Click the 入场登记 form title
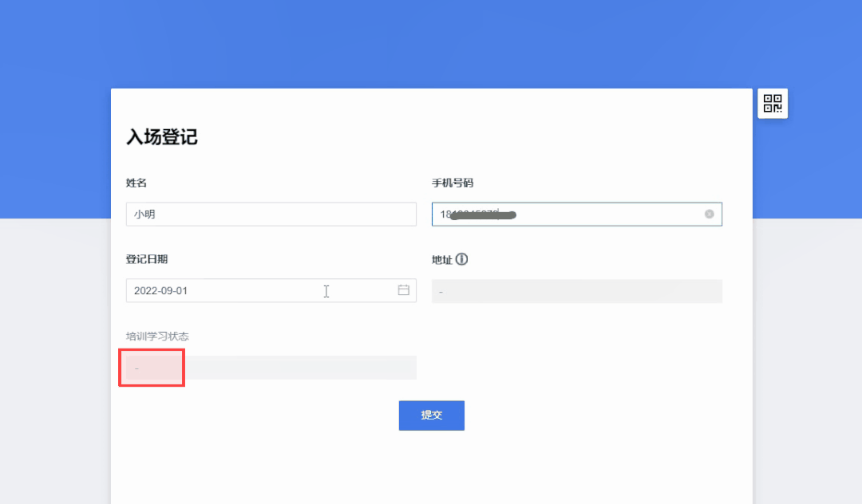Viewport: 862px width, 504px height. 161,136
